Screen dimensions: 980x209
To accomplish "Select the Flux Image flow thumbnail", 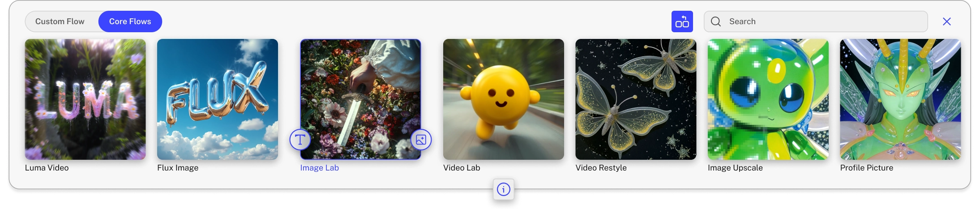I will [218, 99].
